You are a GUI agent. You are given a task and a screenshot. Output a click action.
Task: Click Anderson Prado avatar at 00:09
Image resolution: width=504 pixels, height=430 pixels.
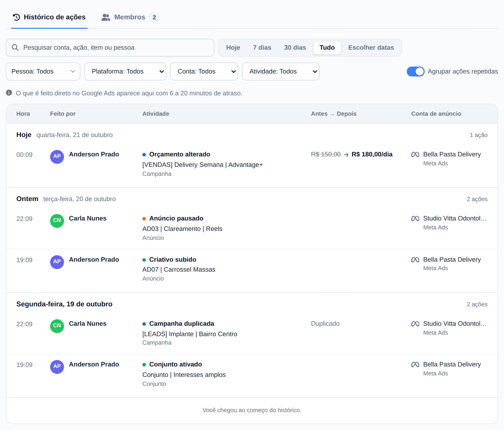click(x=57, y=157)
